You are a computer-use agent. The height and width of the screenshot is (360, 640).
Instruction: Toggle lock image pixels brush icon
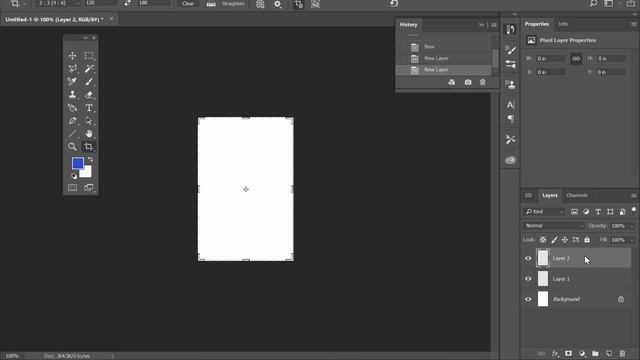click(554, 240)
